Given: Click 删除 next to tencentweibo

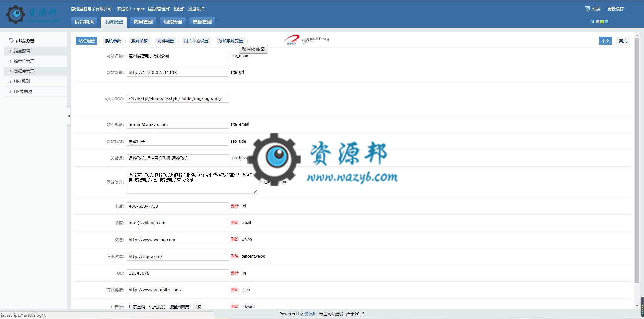Looking at the screenshot, I should [x=235, y=256].
